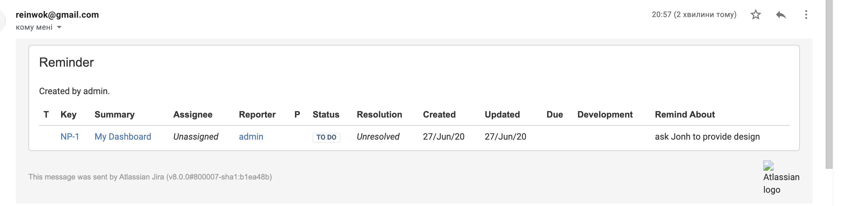This screenshot has width=868, height=206.
Task: Click the admin reporter link
Action: point(251,136)
